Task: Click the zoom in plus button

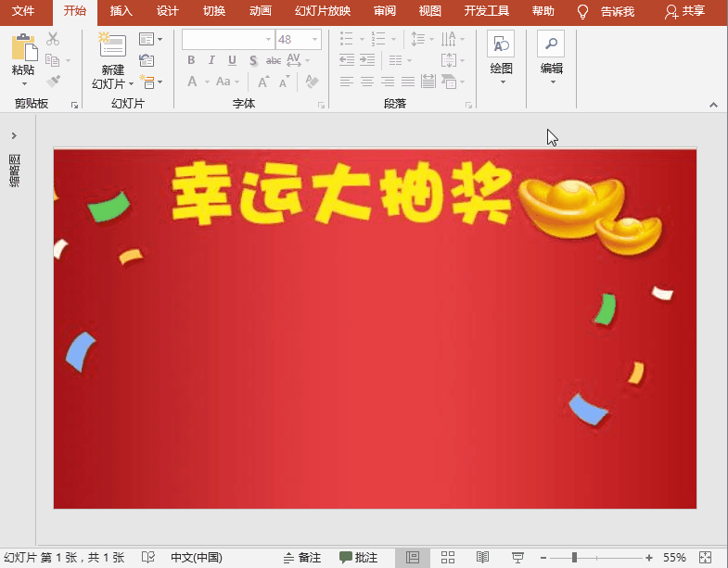Action: (649, 557)
